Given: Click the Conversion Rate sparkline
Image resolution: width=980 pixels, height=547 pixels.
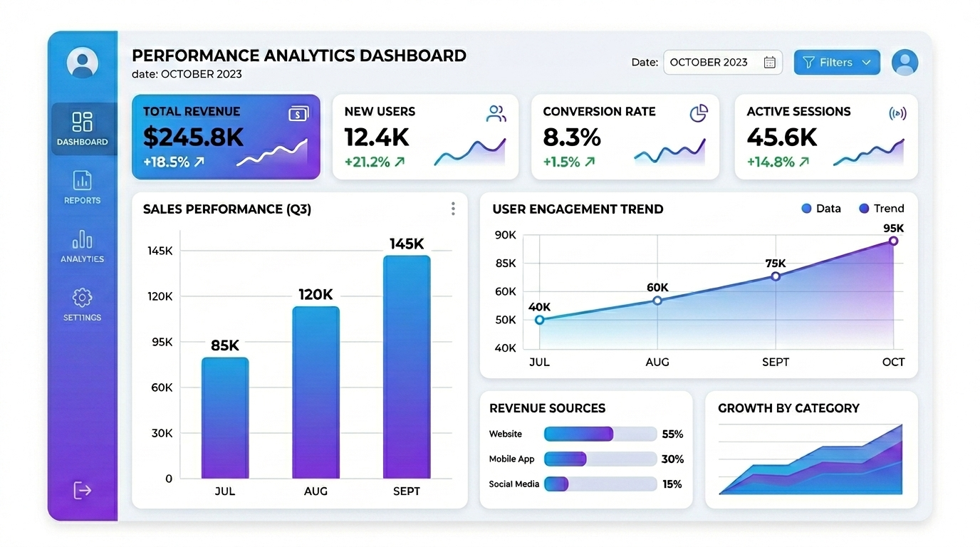Looking at the screenshot, I should pyautogui.click(x=669, y=152).
